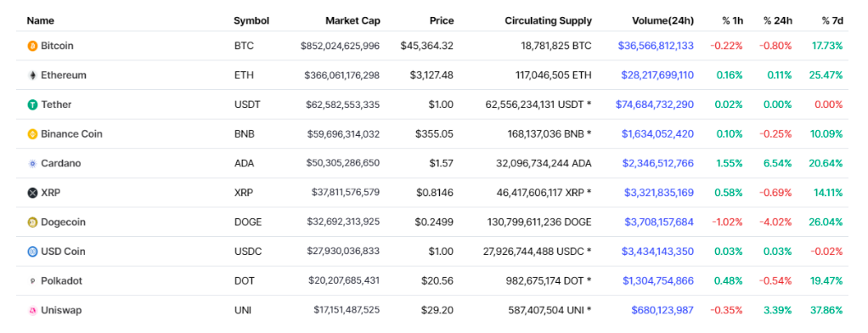Open Uniswap's volume link $680,123,987
Viewport: 868px width, 333px height.
662,310
